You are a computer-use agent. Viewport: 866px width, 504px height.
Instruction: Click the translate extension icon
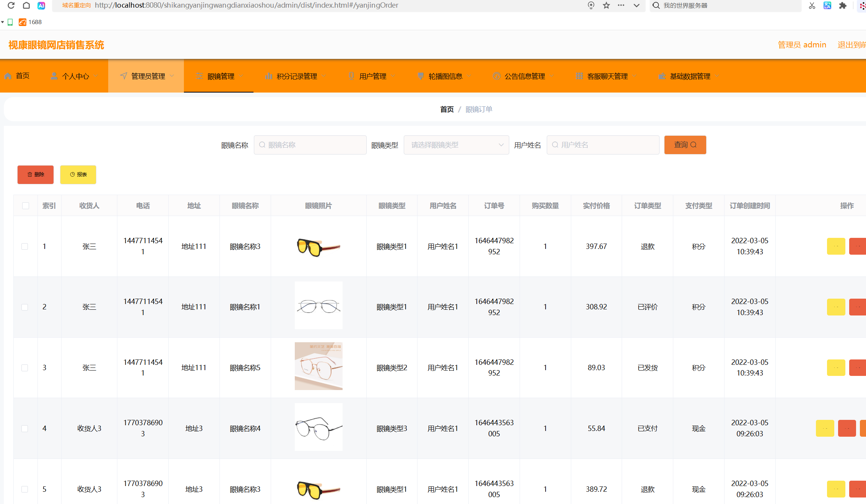[827, 5]
